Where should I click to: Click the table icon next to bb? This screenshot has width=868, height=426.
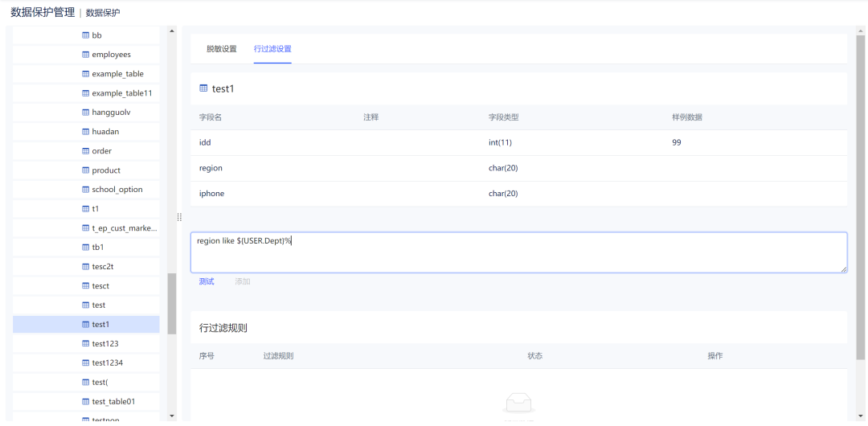[x=85, y=35]
